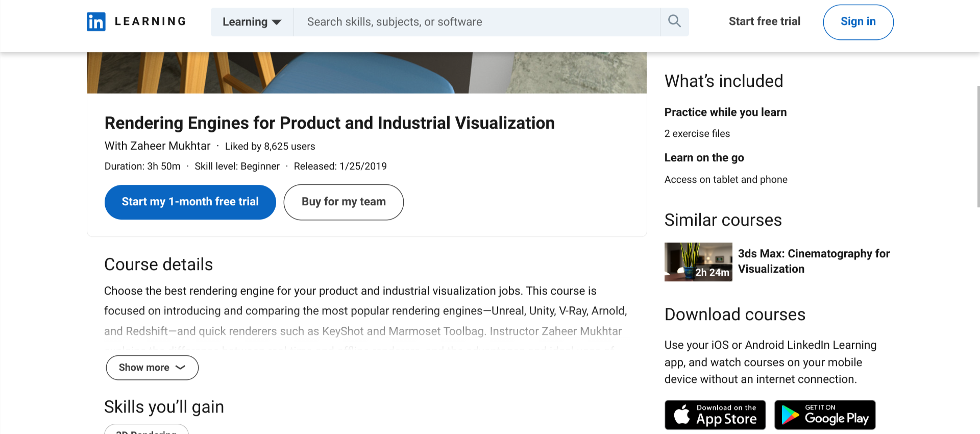Click the Google Play triangle icon
Viewport: 980px width, 434px height.
[790, 415]
